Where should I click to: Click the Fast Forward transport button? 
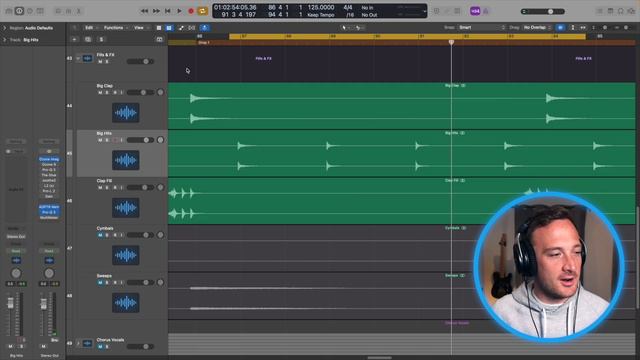(x=156, y=11)
